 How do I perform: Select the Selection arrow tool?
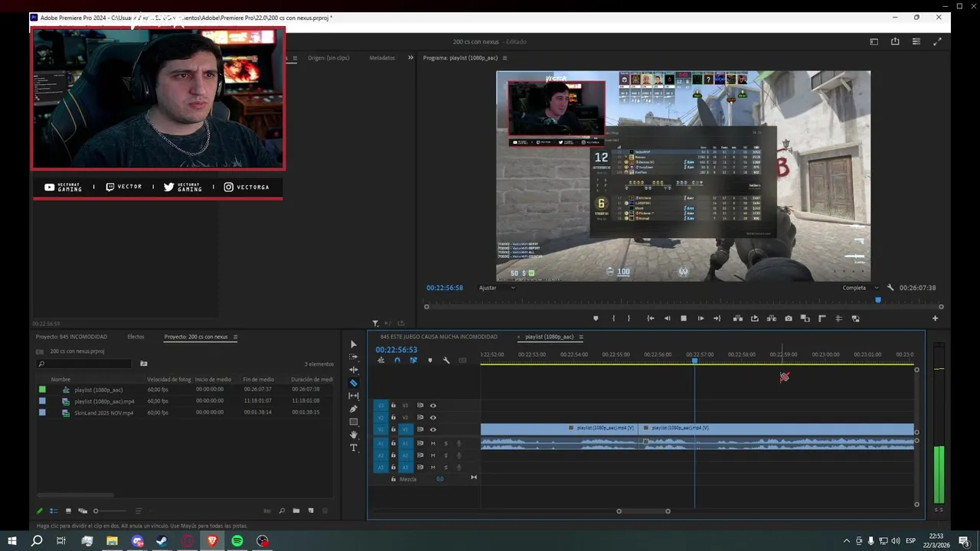[353, 344]
